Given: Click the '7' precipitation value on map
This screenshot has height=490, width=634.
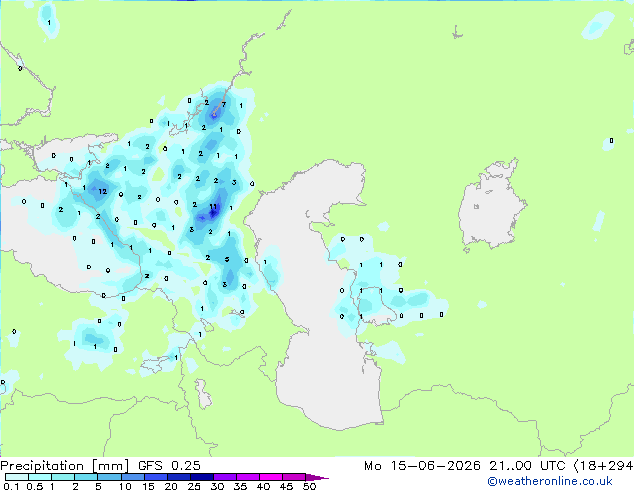Looking at the screenshot, I should click(224, 105).
